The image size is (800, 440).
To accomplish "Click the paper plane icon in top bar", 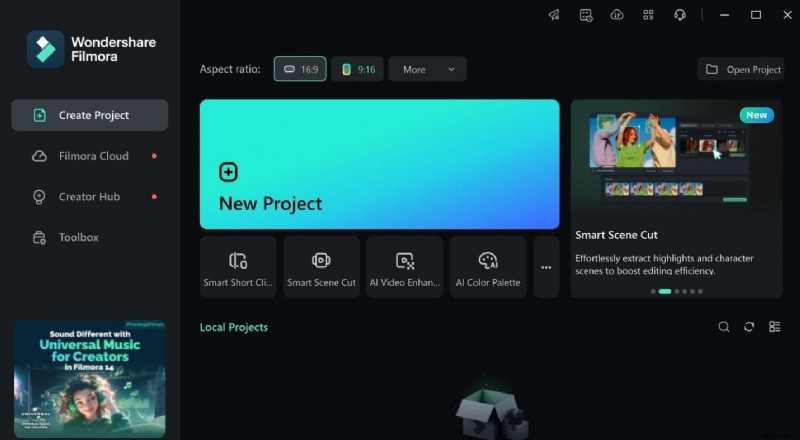I will [x=554, y=15].
